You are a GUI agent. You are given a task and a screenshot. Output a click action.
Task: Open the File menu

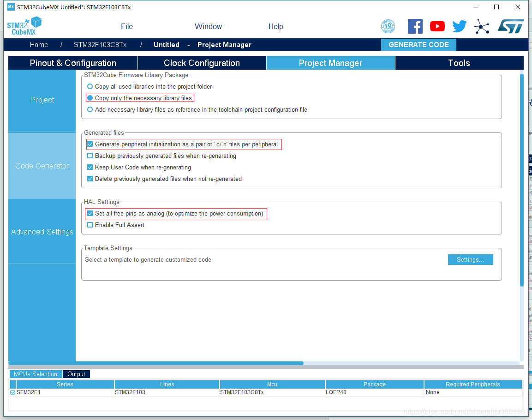[x=127, y=26]
